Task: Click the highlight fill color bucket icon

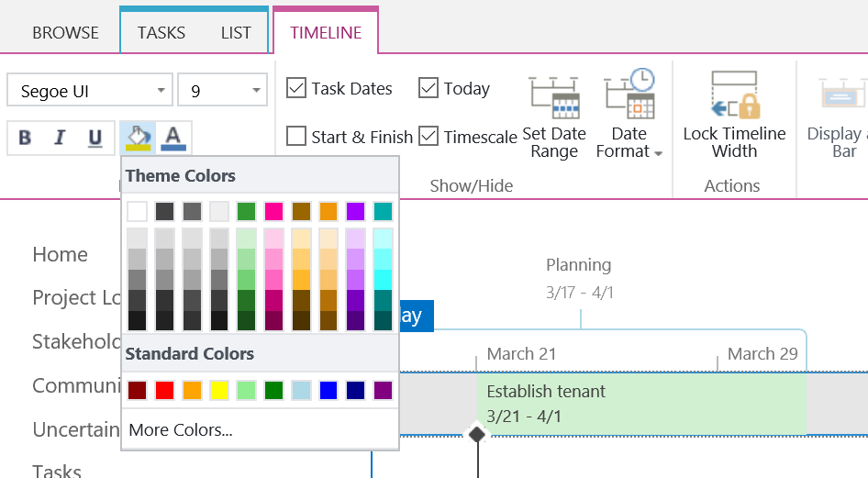Action: pos(138,138)
